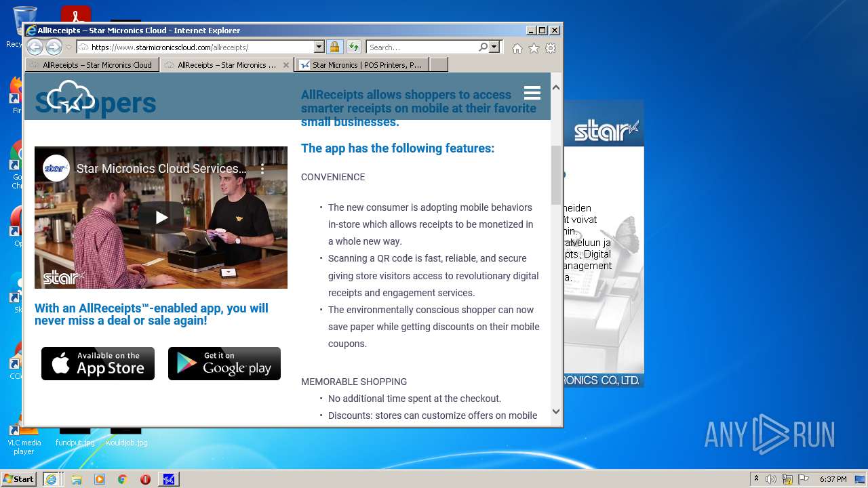Click the page scrollbar down arrow
This screenshot has width=868, height=488.
click(556, 411)
